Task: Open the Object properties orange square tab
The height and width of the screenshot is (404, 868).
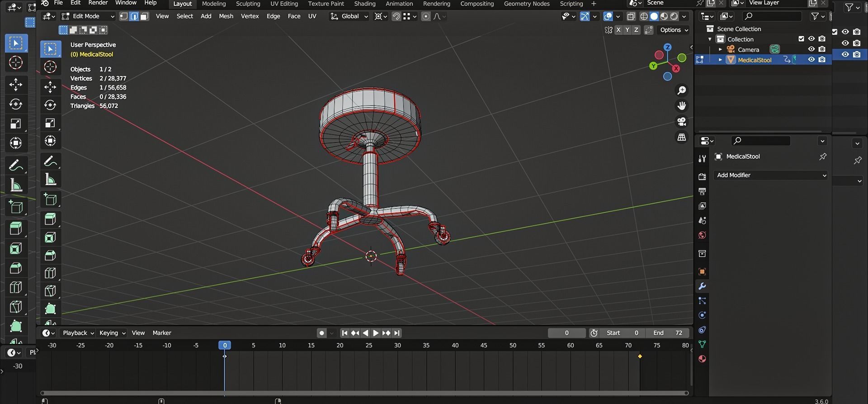Action: [x=702, y=271]
